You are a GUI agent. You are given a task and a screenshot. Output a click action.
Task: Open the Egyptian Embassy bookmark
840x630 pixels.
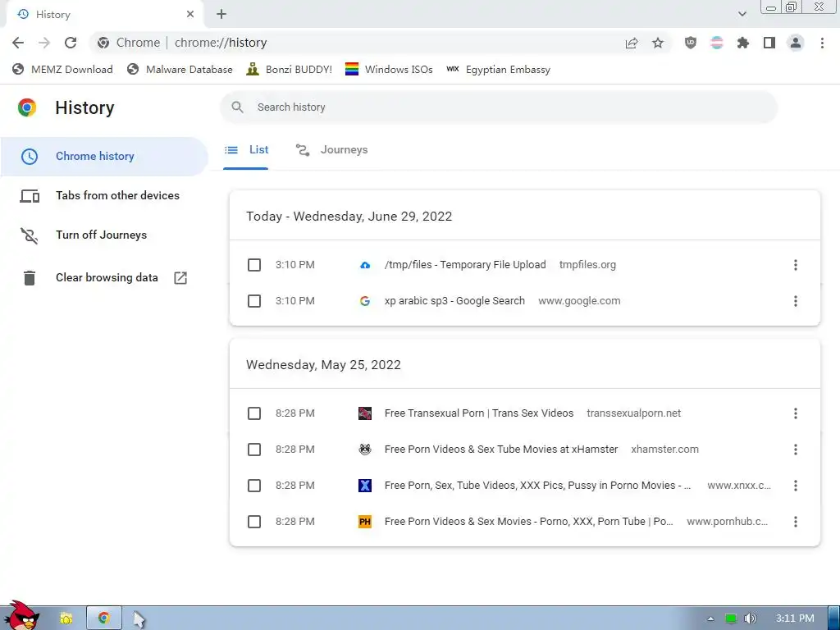pos(498,69)
